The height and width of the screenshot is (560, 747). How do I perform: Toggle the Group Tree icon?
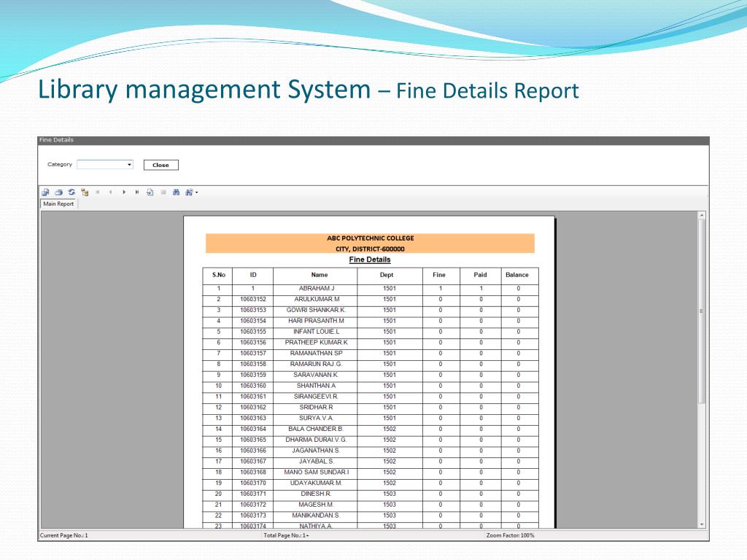pos(85,192)
